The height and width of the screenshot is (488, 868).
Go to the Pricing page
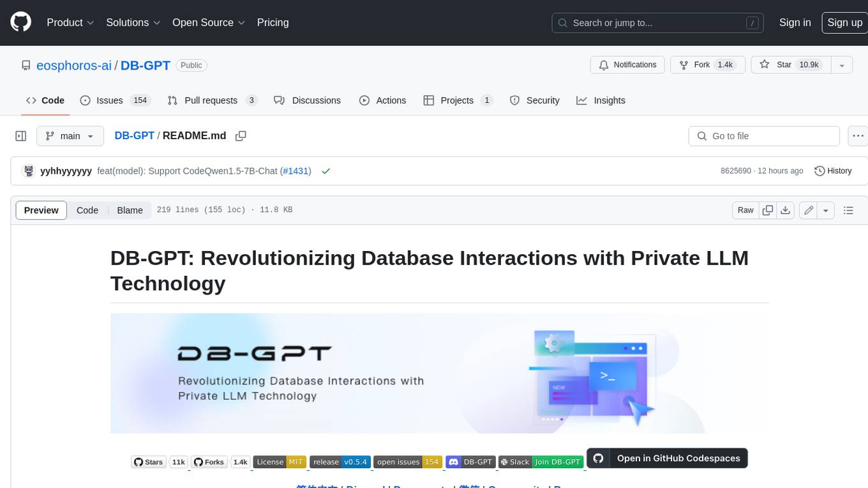click(273, 22)
